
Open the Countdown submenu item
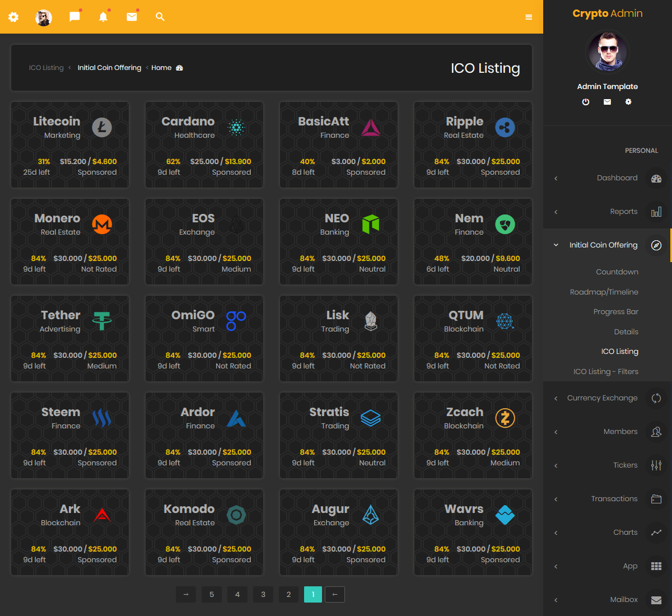pyautogui.click(x=617, y=272)
